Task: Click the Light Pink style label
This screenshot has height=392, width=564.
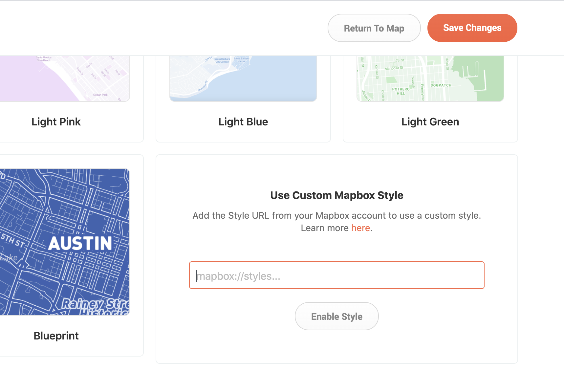Action: [56, 122]
